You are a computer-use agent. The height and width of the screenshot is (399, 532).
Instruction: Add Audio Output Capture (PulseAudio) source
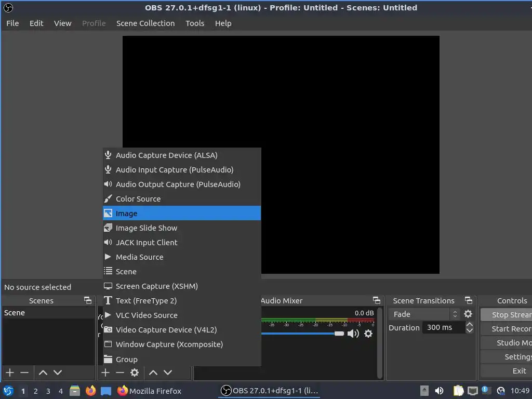coord(182,184)
